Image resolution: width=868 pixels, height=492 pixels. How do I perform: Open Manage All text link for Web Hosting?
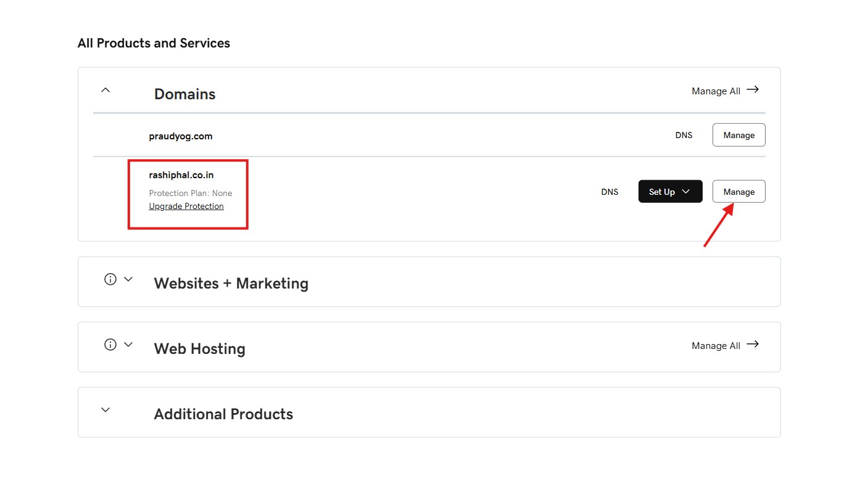[x=716, y=346]
